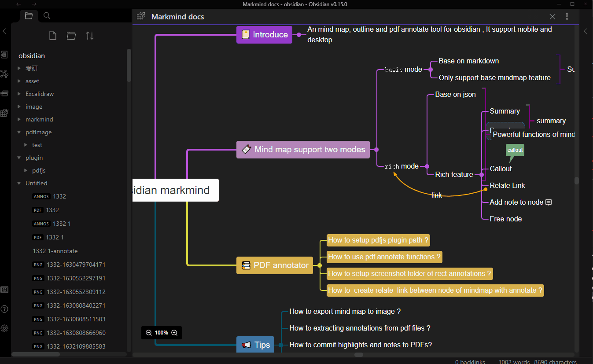Click the mind map grid icon in the ribbon
The image size is (593, 364).
click(x=4, y=113)
